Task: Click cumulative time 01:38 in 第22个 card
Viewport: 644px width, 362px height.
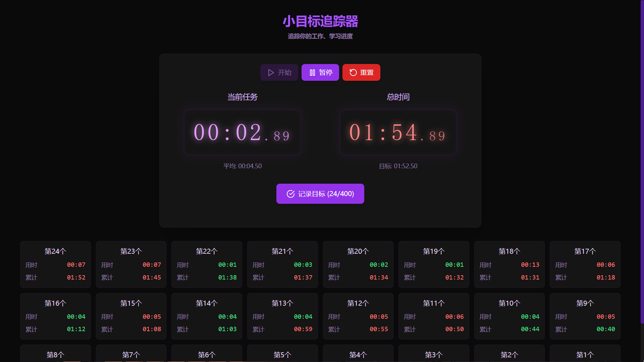Action: pyautogui.click(x=227, y=278)
